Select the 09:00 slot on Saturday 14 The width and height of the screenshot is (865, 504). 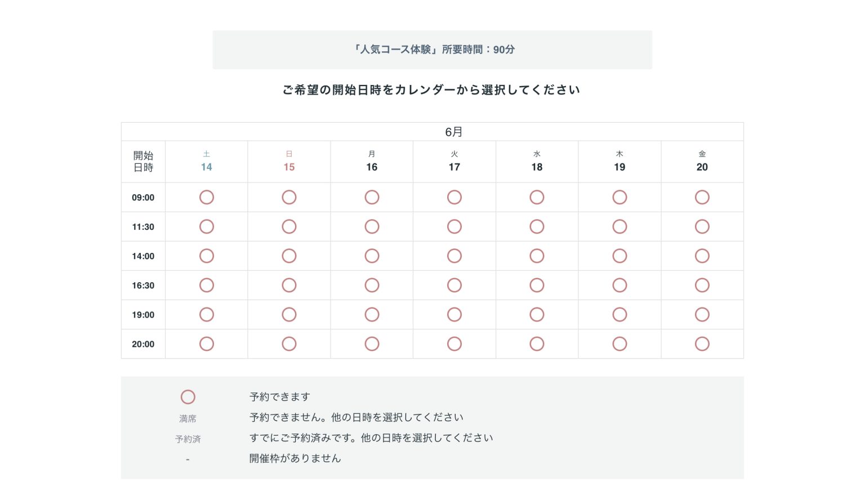point(207,198)
